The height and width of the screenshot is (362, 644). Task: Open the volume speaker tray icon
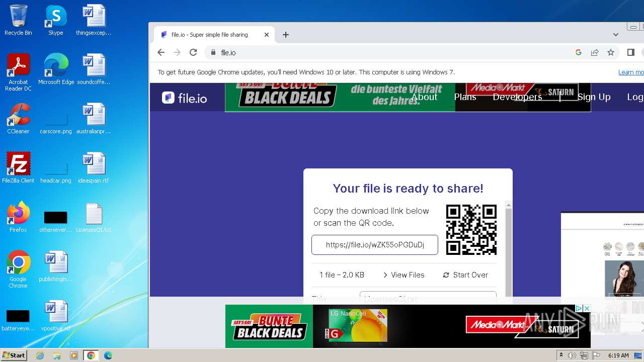573,355
